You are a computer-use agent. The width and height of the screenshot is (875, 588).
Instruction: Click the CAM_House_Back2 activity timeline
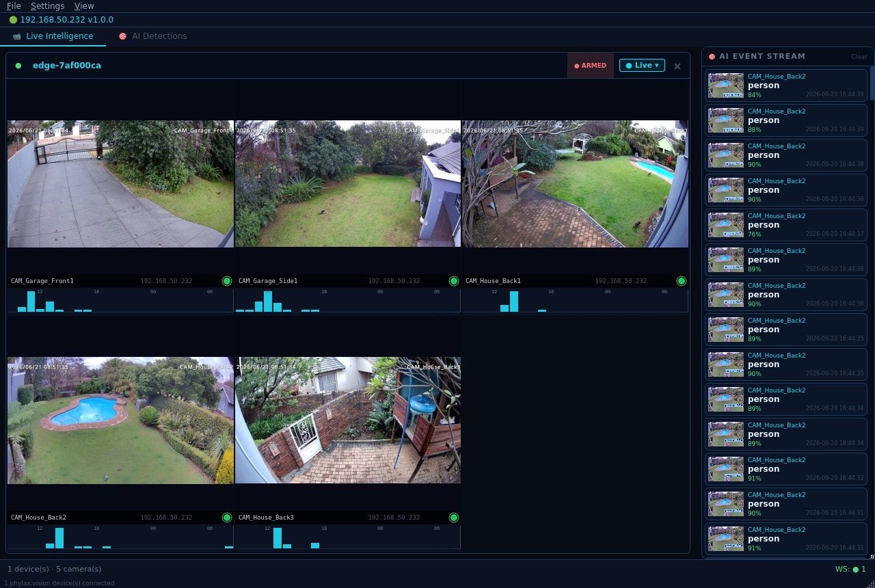pyautogui.click(x=120, y=537)
